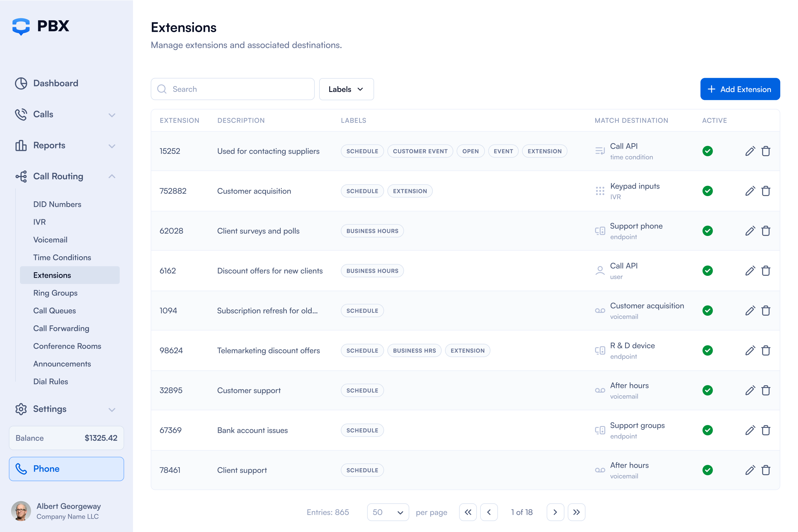798x532 pixels.
Task: Click the EXTENSION label tag on 98624
Action: 467,351
